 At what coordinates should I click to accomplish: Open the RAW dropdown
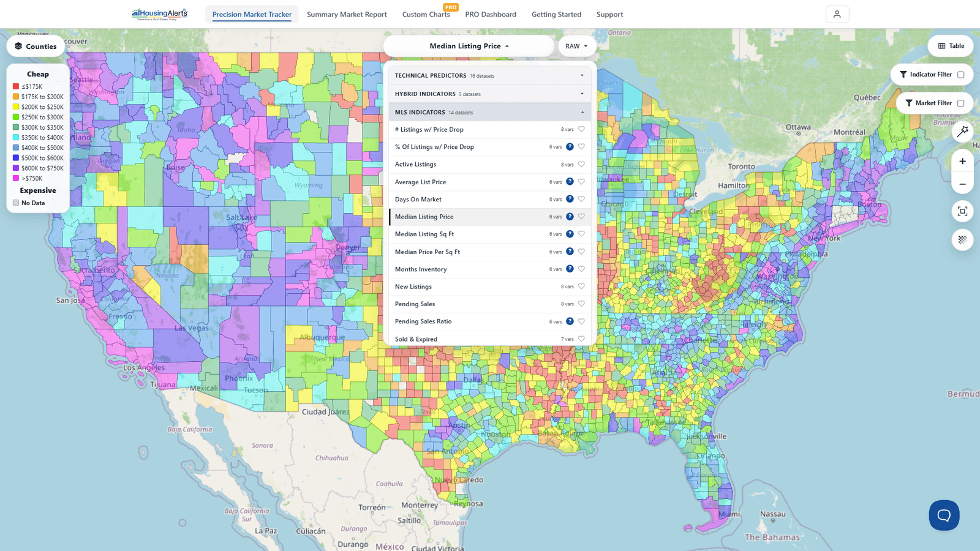click(576, 46)
